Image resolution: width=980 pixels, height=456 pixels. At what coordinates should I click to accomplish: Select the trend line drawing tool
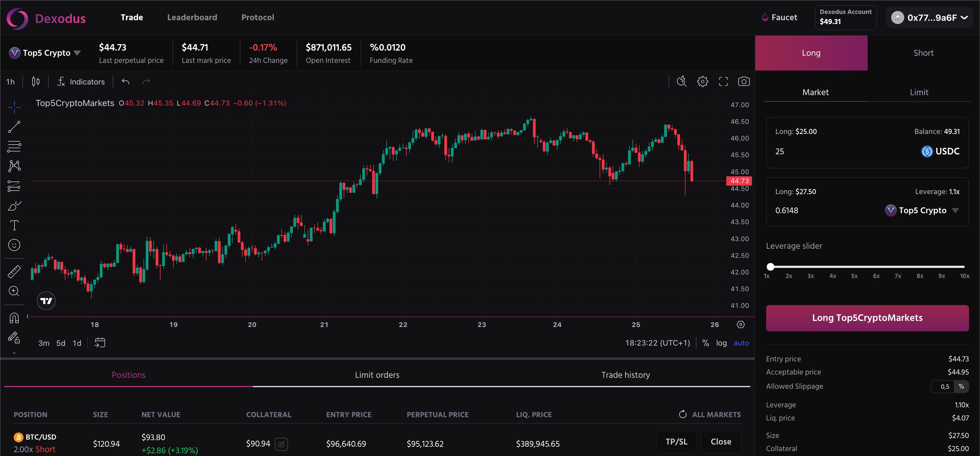coord(14,127)
